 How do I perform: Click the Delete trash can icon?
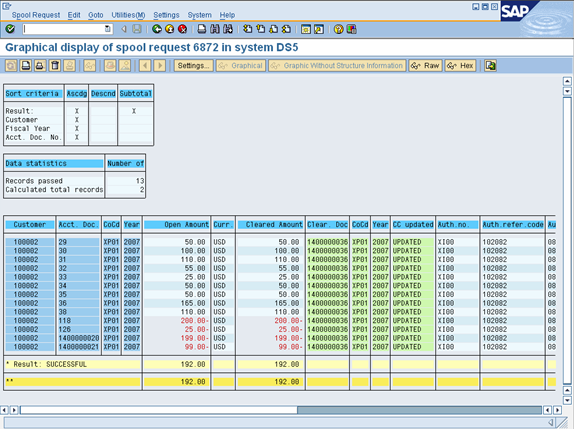(55, 66)
